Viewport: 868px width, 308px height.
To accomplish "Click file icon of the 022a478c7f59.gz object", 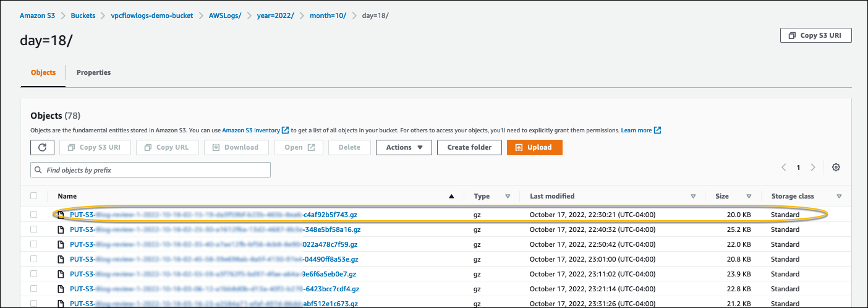I will [x=61, y=245].
